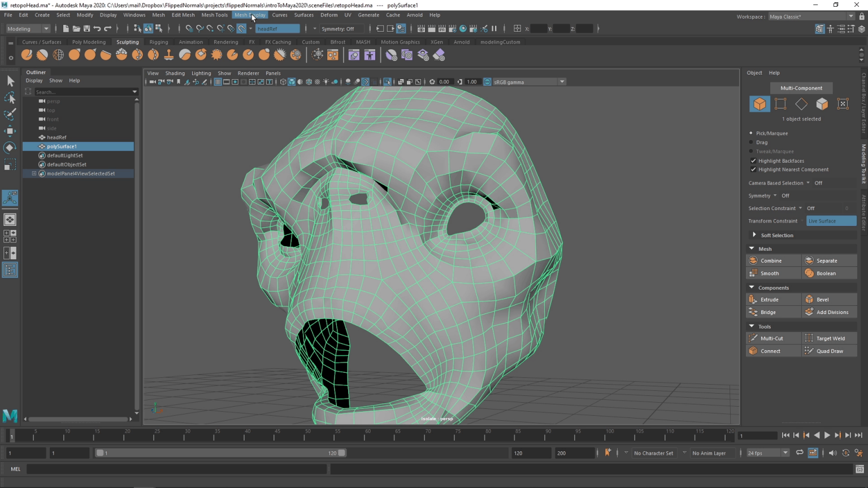Open the sRGB gamma view transform dropdown
This screenshot has height=488, width=868.
(x=528, y=81)
